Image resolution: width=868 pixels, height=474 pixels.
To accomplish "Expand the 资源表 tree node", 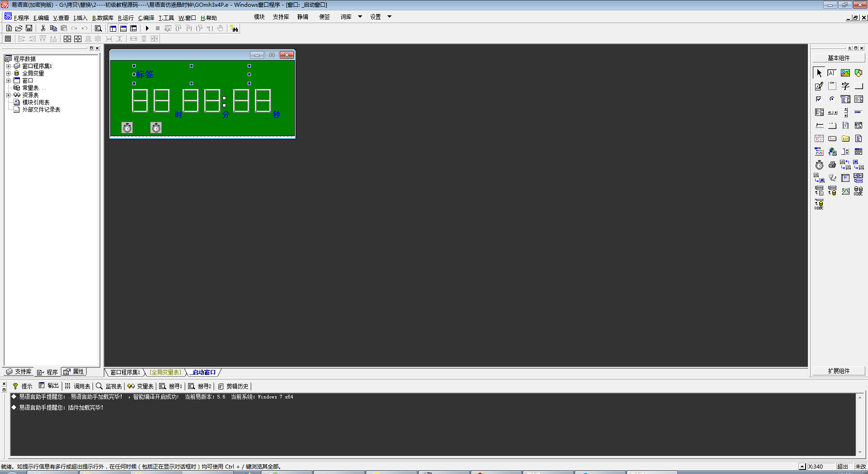I will click(x=8, y=95).
